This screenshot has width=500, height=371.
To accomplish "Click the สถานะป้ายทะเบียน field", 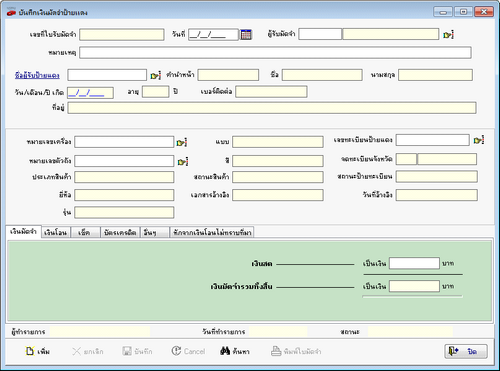I will pyautogui.click(x=437, y=177).
